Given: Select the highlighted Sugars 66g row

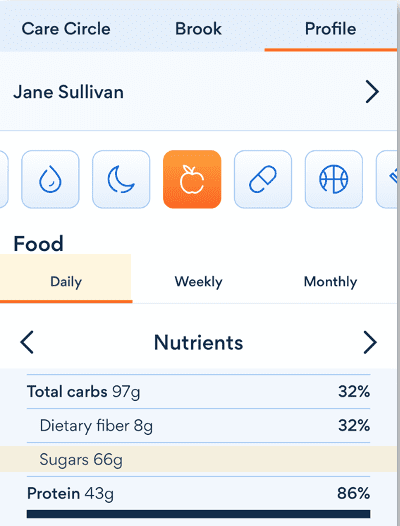Looking at the screenshot, I should click(x=198, y=459).
